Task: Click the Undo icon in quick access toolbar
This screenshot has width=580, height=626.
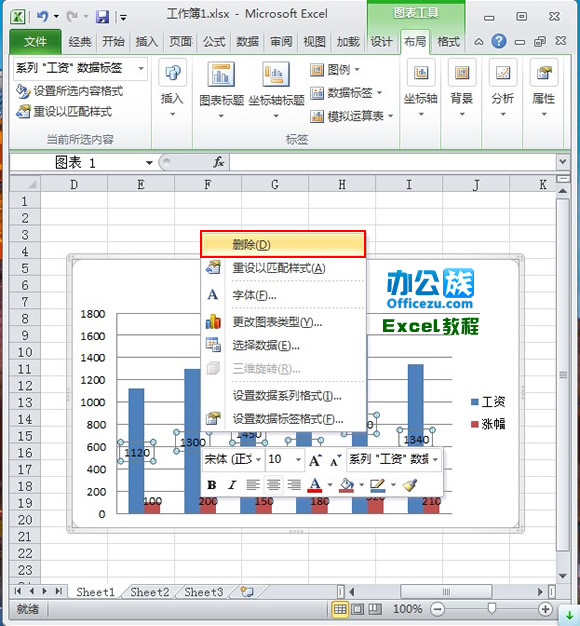Action: pos(42,16)
